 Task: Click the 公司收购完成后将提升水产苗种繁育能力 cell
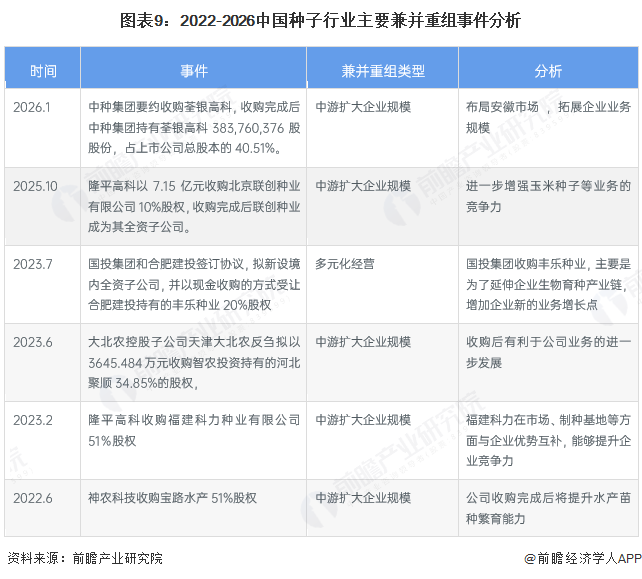click(x=548, y=508)
